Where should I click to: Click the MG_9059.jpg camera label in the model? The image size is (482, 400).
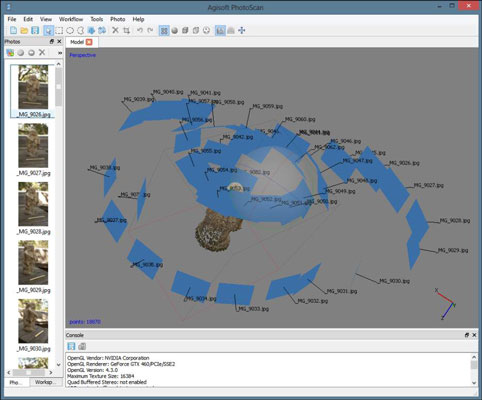[x=268, y=106]
